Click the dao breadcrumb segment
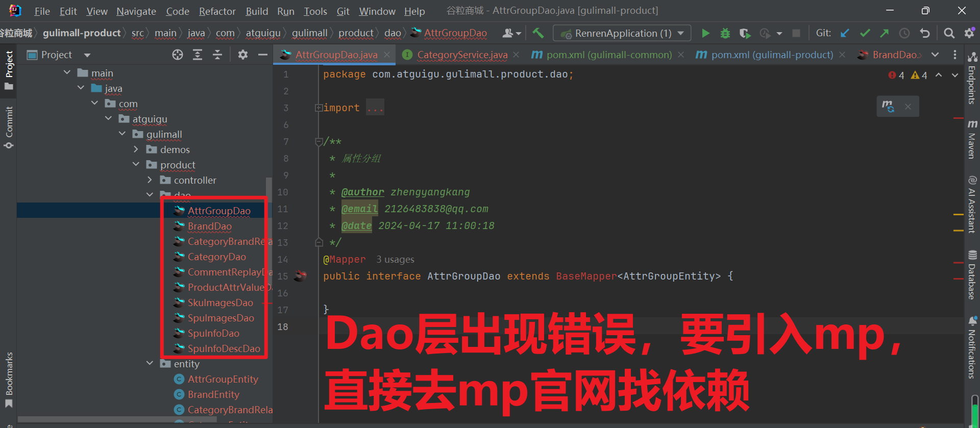This screenshot has height=428, width=980. pyautogui.click(x=393, y=33)
